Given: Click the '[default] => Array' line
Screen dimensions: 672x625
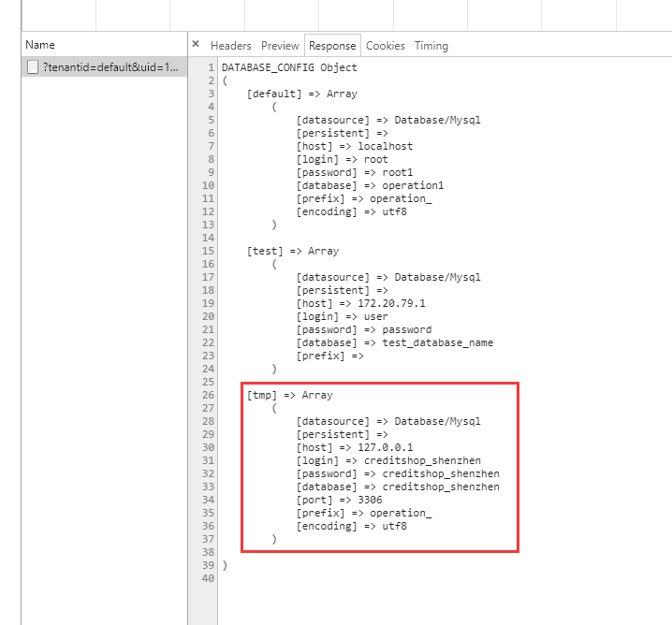Looking at the screenshot, I should (301, 94).
